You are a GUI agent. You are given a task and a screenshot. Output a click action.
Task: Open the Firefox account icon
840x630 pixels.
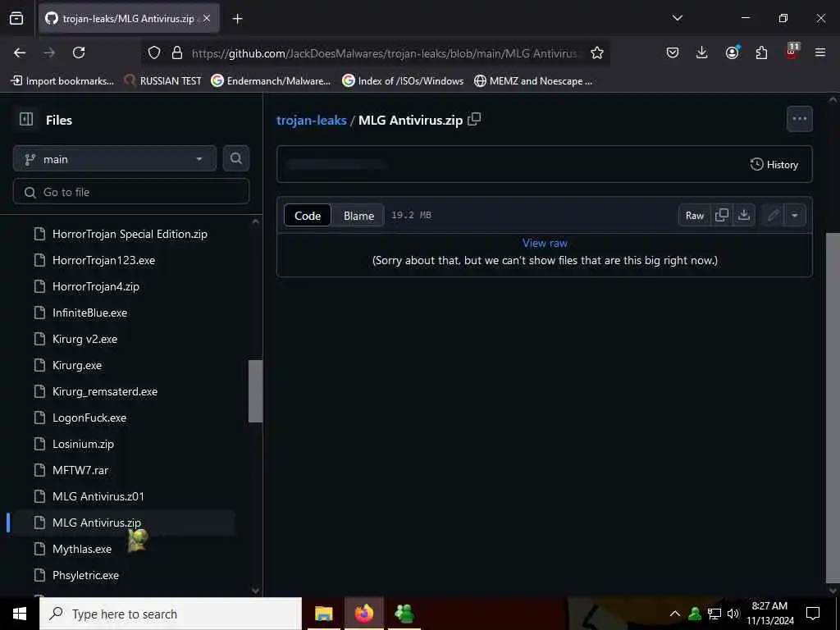point(732,52)
